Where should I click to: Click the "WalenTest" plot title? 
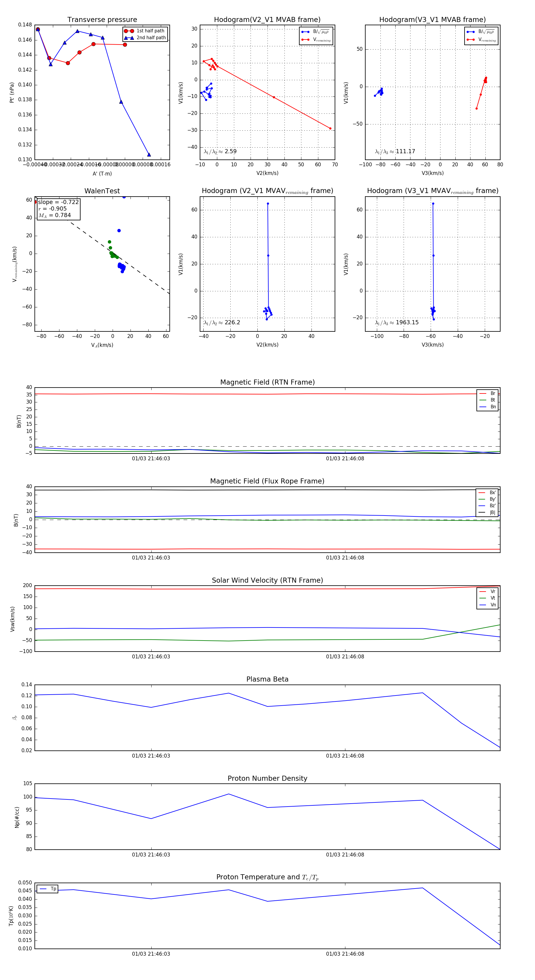tap(102, 191)
